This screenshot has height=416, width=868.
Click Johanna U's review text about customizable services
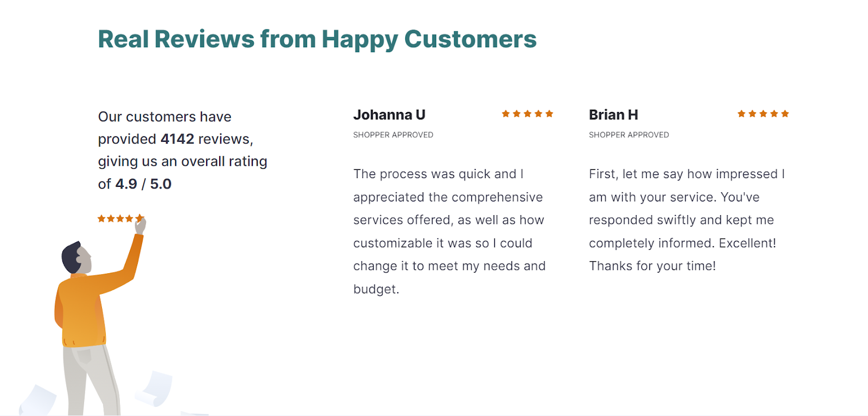(450, 231)
